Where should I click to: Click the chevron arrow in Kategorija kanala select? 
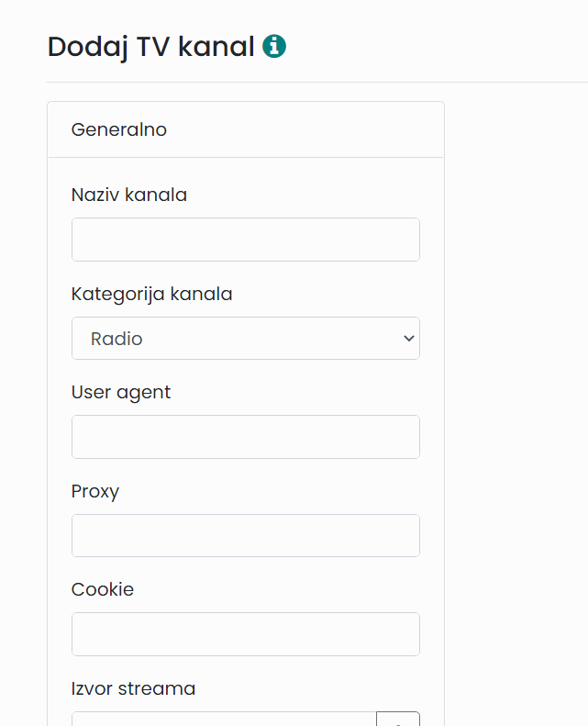click(x=408, y=339)
